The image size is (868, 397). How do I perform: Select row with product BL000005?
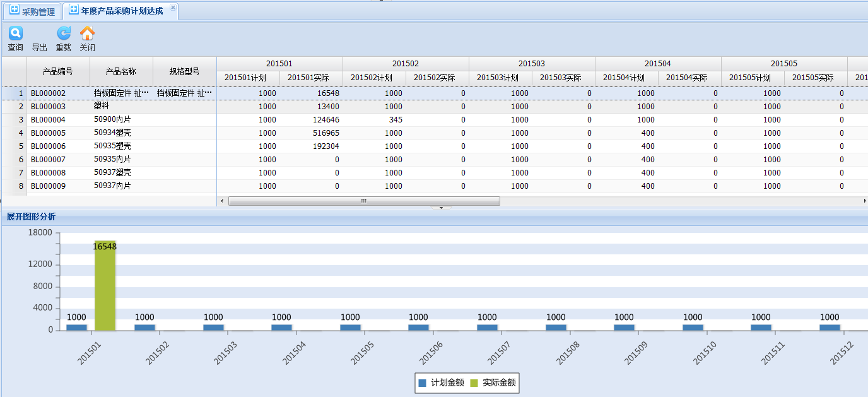[48, 133]
